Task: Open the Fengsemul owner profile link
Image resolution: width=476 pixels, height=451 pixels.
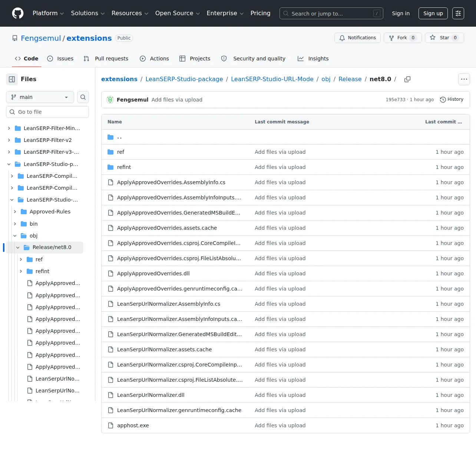Action: [x=41, y=38]
